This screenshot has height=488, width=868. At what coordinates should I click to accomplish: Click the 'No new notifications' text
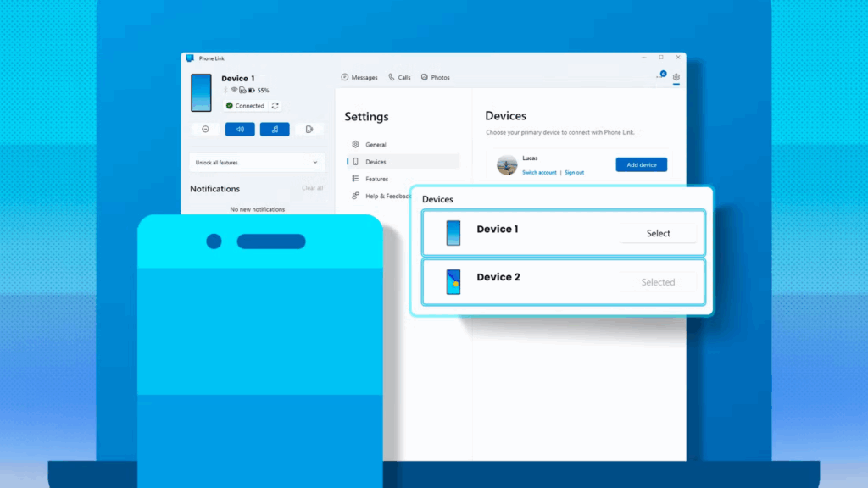258,210
